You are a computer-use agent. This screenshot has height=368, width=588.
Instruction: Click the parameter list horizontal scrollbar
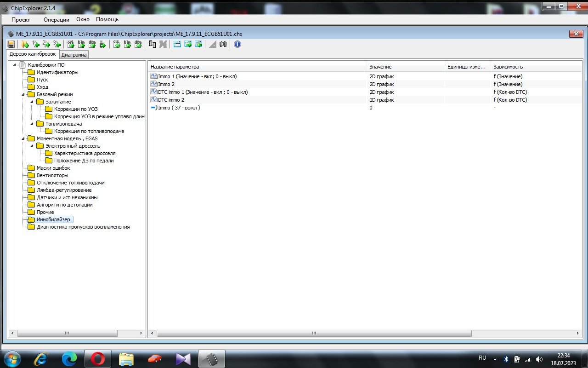314,333
